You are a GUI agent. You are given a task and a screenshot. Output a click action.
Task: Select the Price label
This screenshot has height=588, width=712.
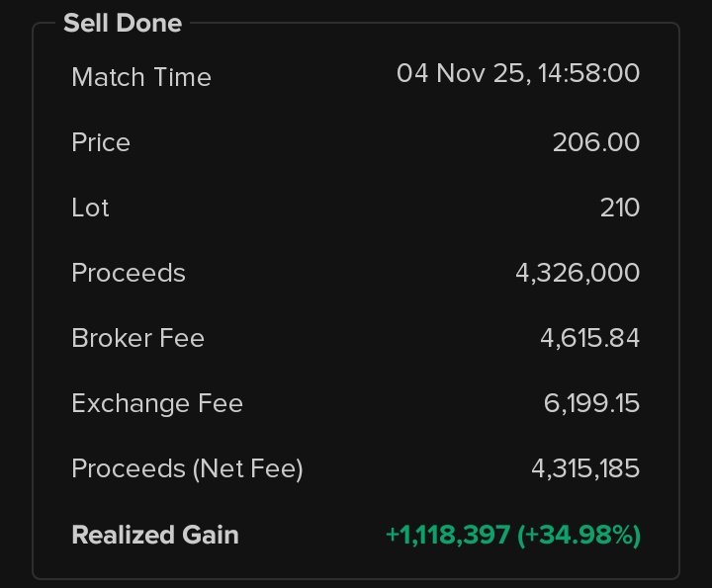[101, 142]
